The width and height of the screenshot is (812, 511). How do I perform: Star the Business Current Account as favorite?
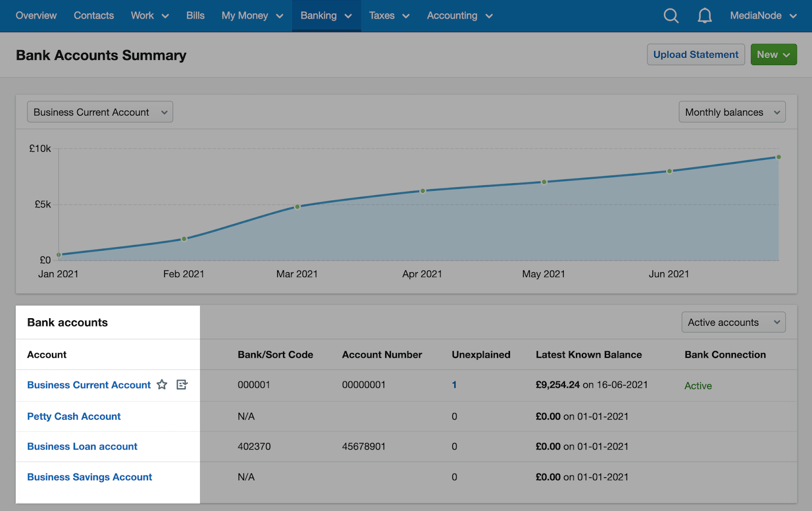pyautogui.click(x=162, y=385)
